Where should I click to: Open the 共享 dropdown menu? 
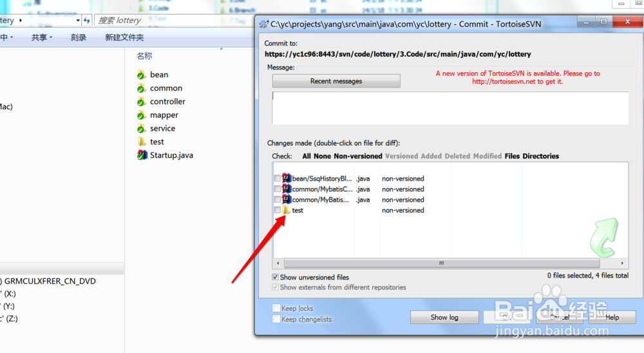tap(42, 37)
